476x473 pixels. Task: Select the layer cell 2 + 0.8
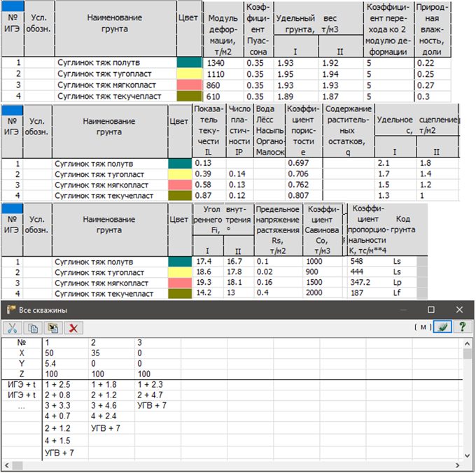tap(65, 395)
